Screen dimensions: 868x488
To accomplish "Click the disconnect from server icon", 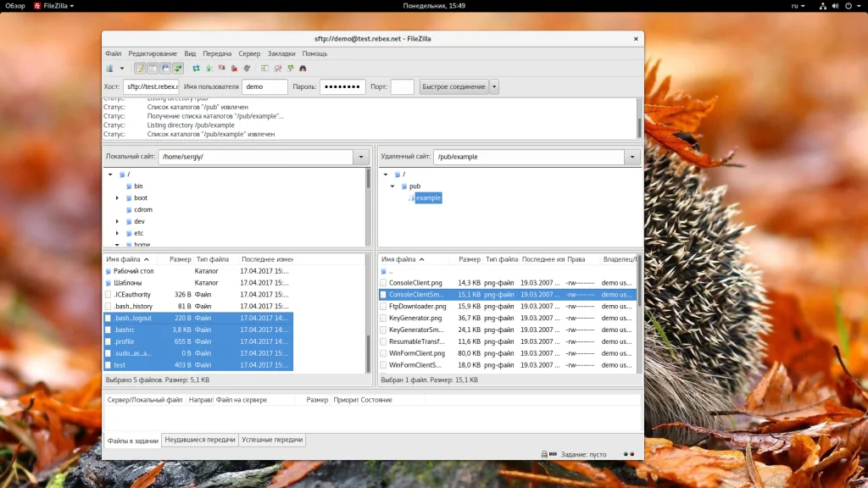I will pyautogui.click(x=235, y=68).
